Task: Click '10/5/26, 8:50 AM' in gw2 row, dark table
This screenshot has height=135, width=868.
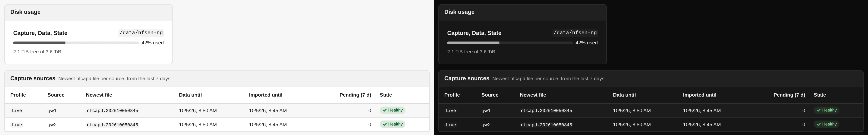Action: [632, 125]
